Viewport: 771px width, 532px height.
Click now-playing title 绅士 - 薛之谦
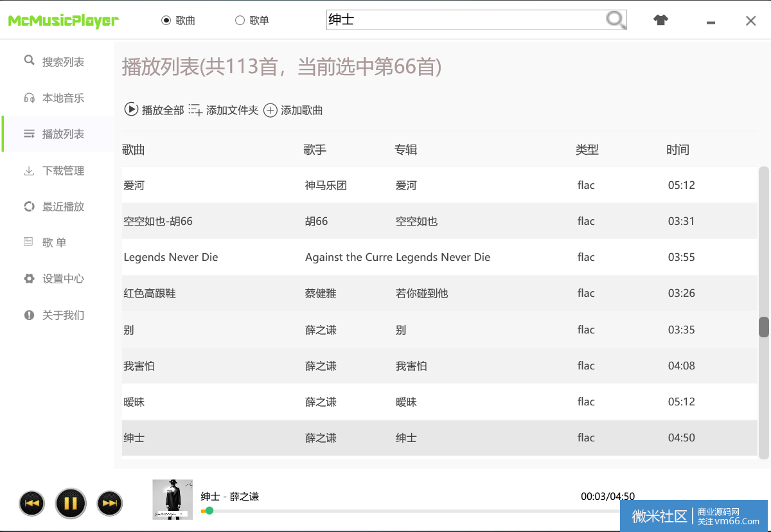[230, 496]
